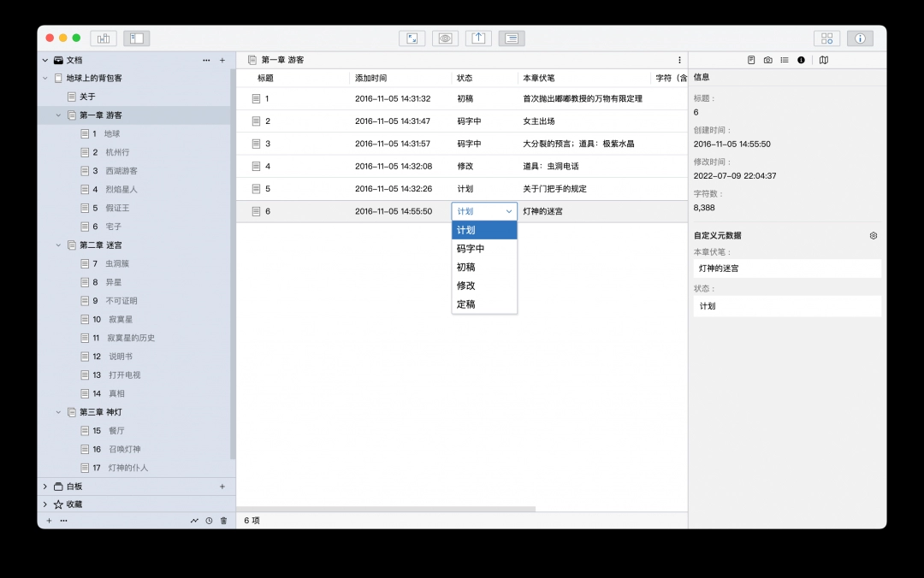Toggle the inspector info circle button
924x578 pixels.
[x=860, y=38]
